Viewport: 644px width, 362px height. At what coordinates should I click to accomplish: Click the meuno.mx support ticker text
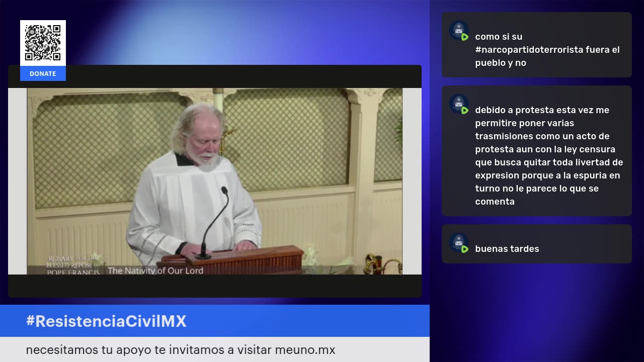pyautogui.click(x=181, y=350)
